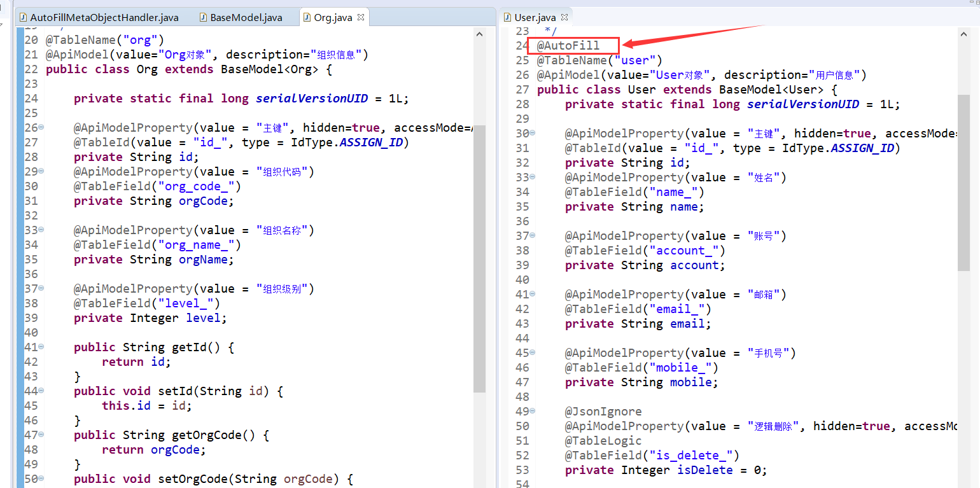The width and height of the screenshot is (980, 488).
Task: Collapse the getOrgCode method at line 47
Action: tap(41, 435)
